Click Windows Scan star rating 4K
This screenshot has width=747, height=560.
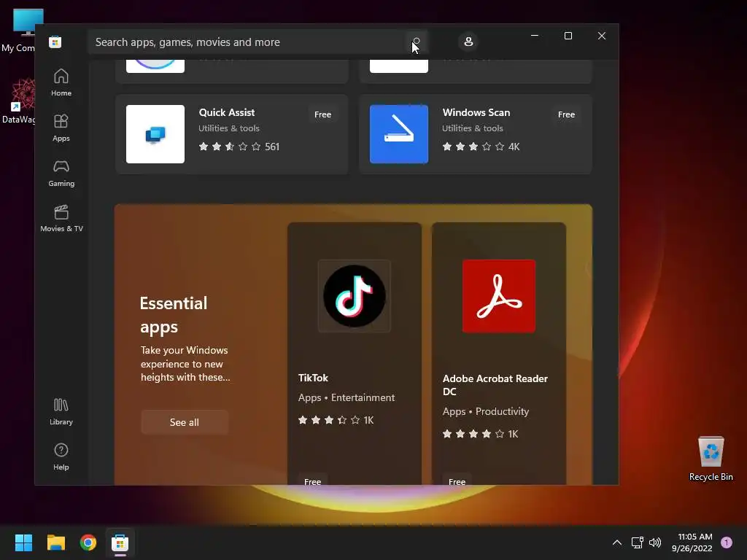[x=481, y=146]
